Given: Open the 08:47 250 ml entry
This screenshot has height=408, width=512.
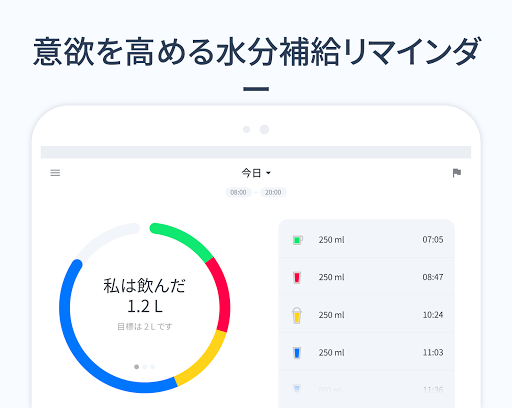Looking at the screenshot, I should click(367, 277).
